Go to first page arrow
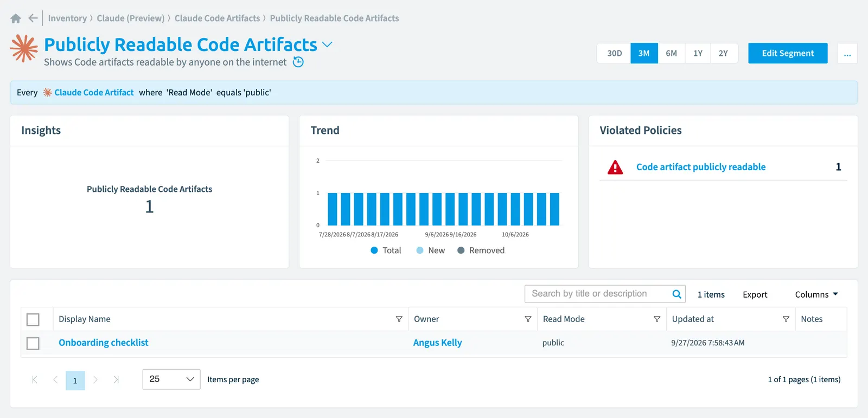 35,380
